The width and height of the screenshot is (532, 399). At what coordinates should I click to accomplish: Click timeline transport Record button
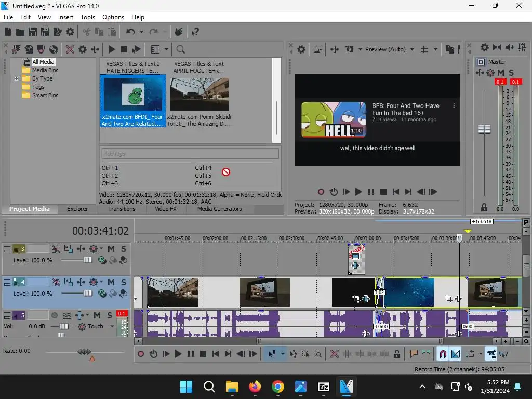point(140,354)
